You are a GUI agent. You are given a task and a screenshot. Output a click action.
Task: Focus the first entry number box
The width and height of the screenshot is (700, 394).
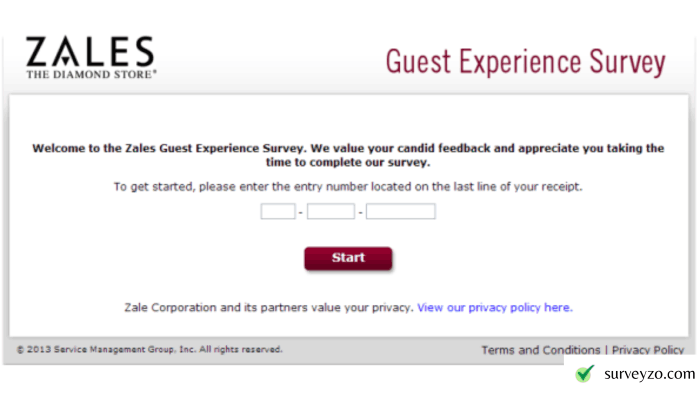pos(278,211)
